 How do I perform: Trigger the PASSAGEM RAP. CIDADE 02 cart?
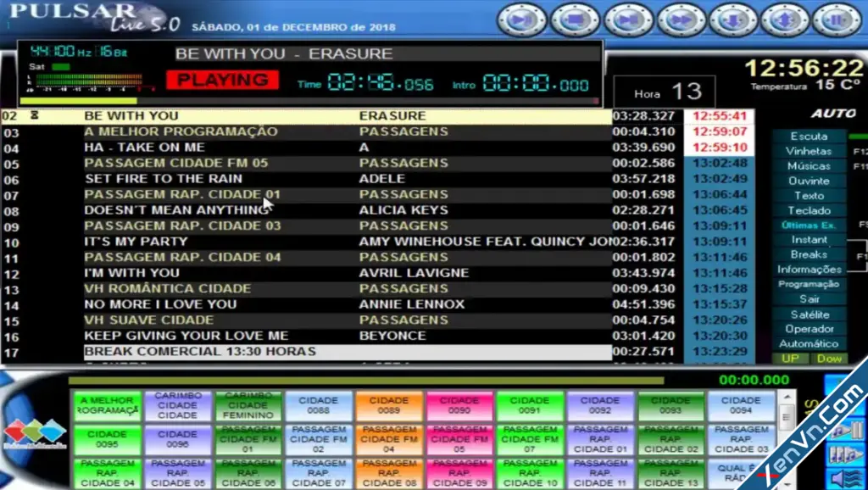coord(670,440)
